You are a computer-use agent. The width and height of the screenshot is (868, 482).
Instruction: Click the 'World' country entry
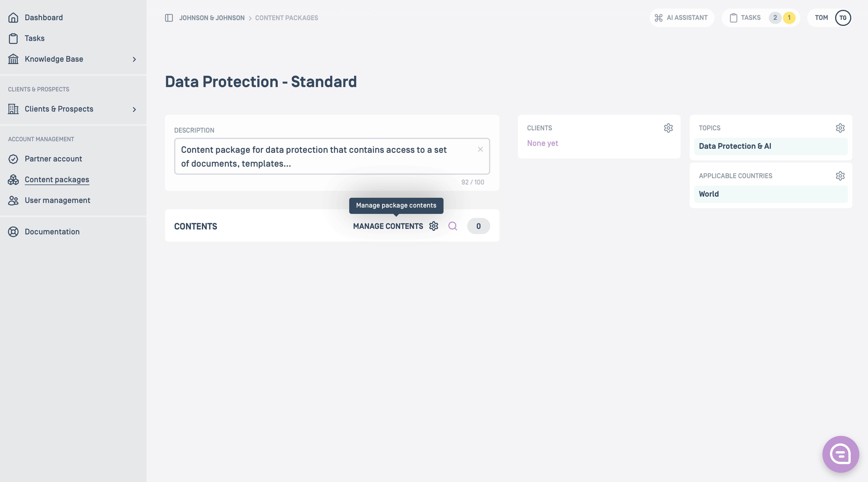tap(771, 194)
